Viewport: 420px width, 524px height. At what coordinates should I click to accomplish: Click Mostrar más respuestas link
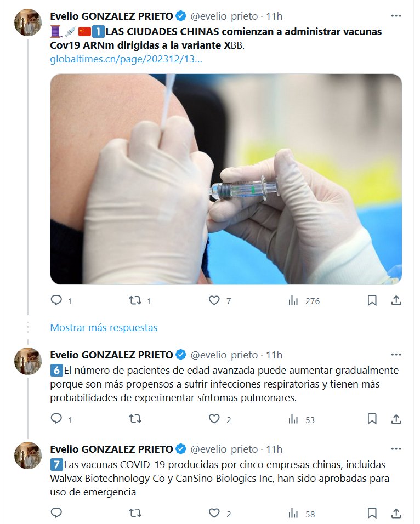click(104, 327)
